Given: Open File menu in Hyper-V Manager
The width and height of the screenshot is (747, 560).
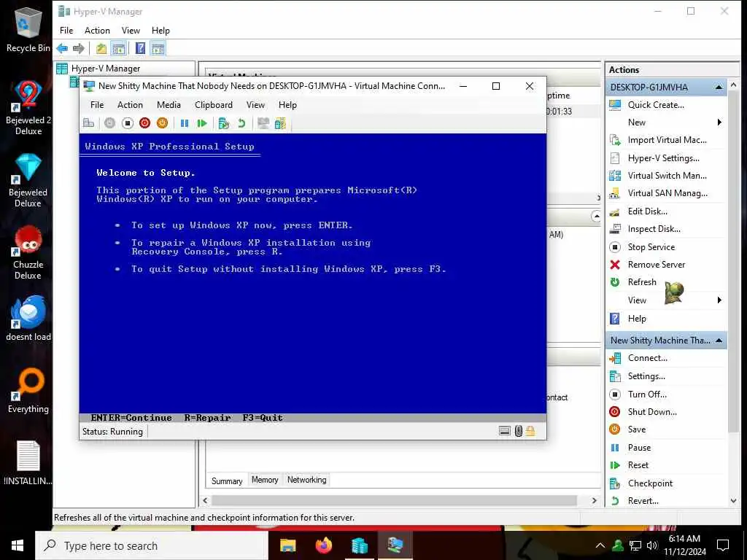Looking at the screenshot, I should (x=66, y=31).
